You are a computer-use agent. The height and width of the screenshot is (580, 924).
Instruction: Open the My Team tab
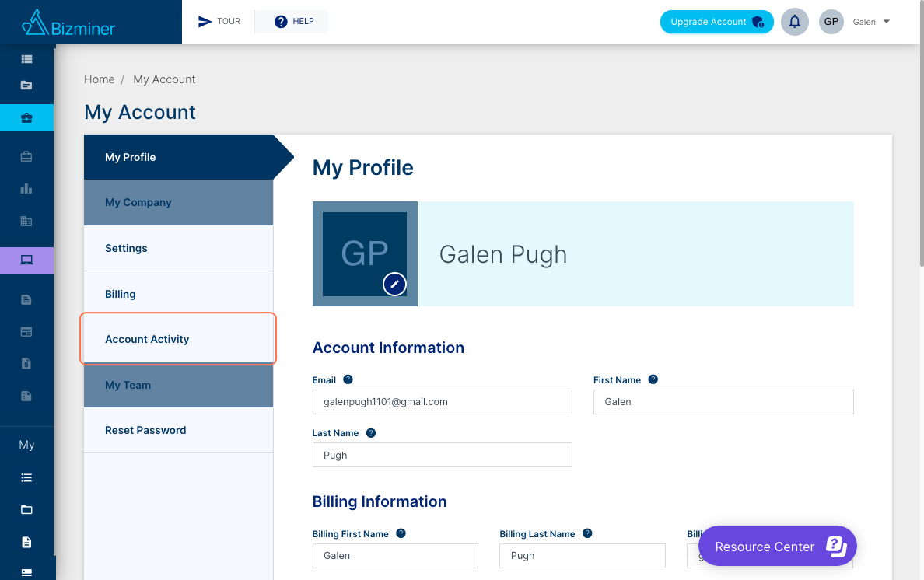[179, 385]
